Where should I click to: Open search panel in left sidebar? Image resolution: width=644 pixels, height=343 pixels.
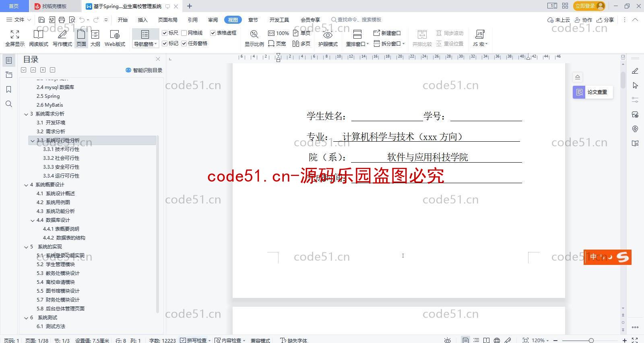9,104
